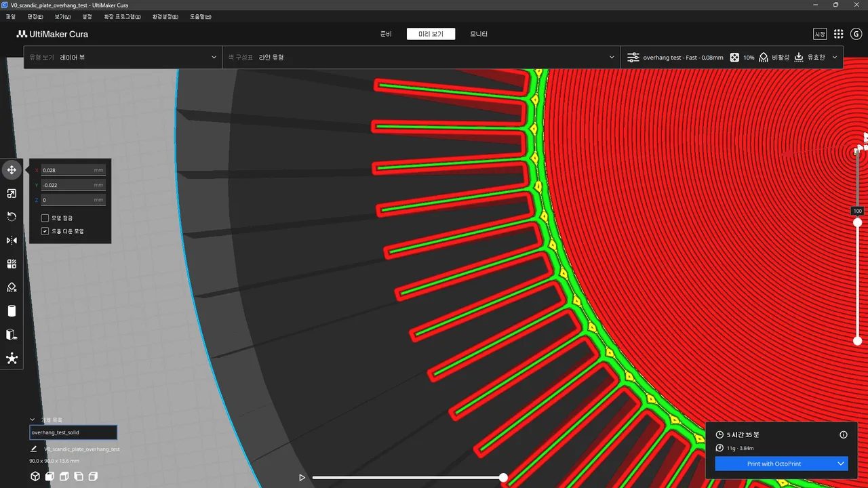Open the 시장 Marketplace button
The image size is (868, 488).
(820, 34)
